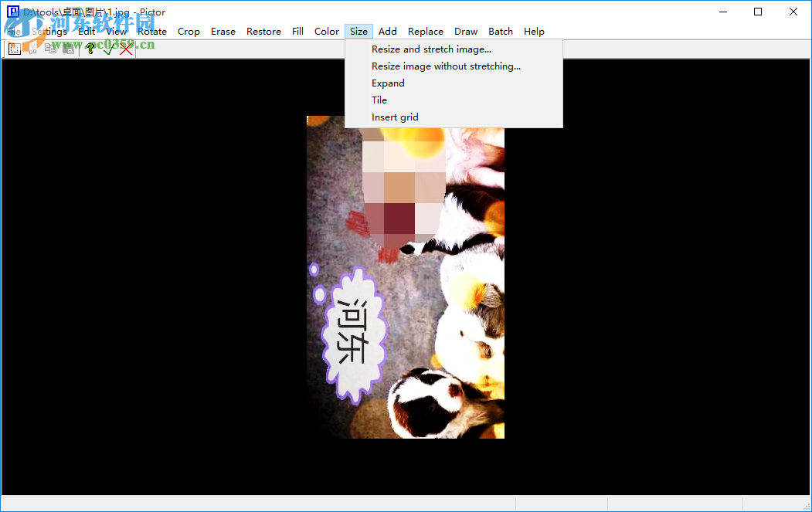The height and width of the screenshot is (512, 812).
Task: Click the Paste icon on the toolbar
Action: (x=68, y=48)
